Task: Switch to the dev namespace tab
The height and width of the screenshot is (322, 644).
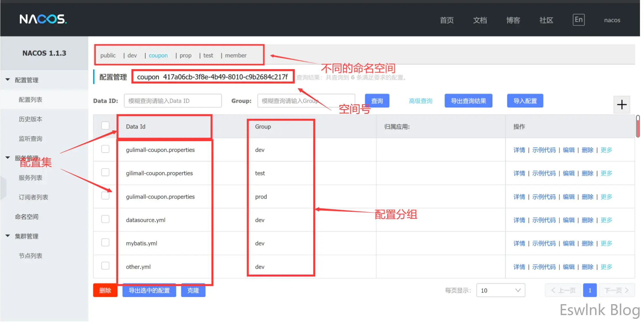Action: (132, 55)
